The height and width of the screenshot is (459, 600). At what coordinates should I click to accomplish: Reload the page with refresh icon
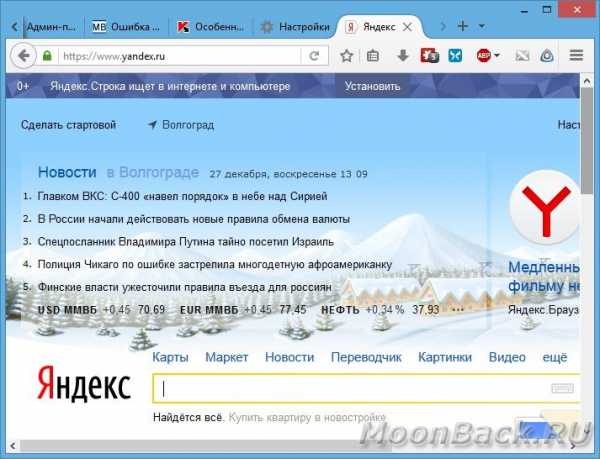[314, 56]
